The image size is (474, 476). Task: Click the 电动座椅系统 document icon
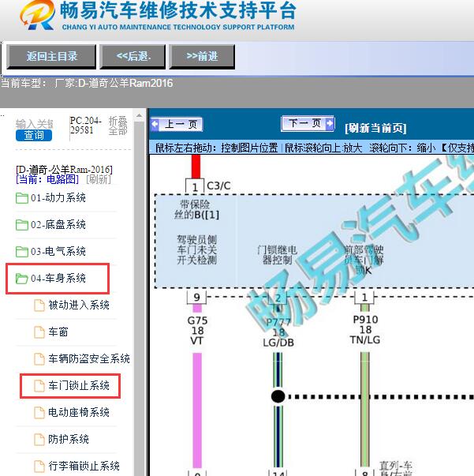coord(39,412)
